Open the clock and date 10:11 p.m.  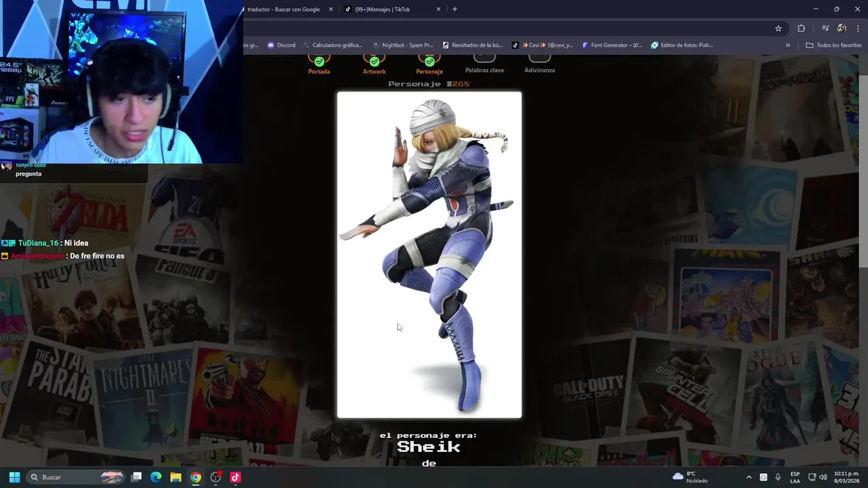[847, 477]
